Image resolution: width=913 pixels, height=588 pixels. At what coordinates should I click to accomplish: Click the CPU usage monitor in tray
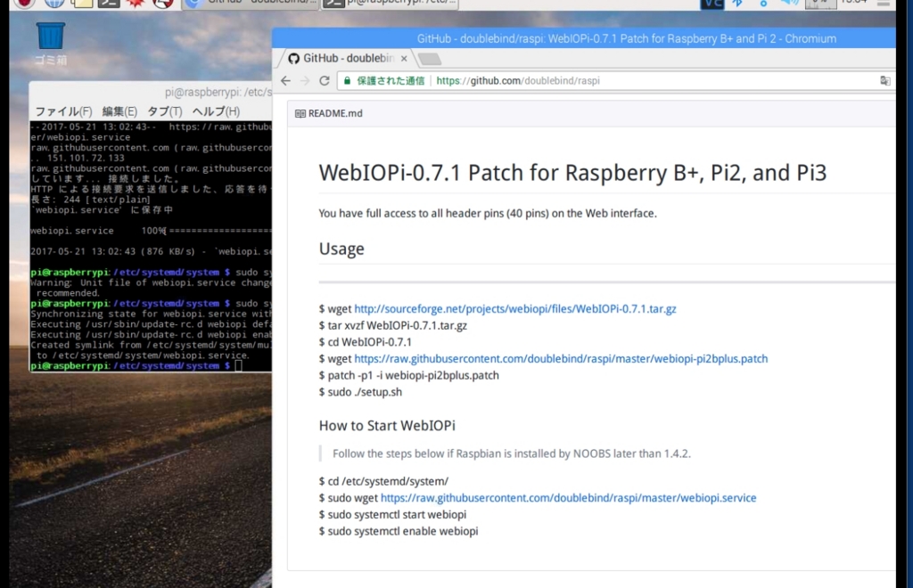[x=820, y=4]
